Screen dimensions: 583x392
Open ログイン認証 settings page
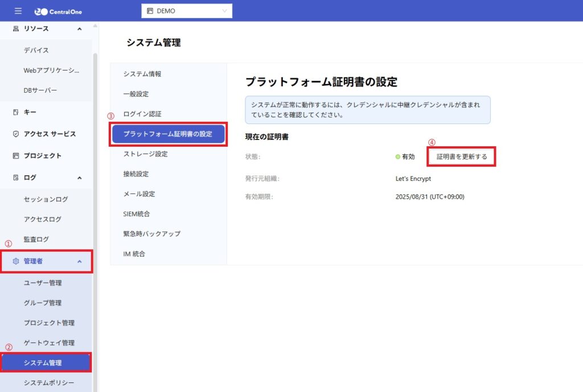click(142, 114)
